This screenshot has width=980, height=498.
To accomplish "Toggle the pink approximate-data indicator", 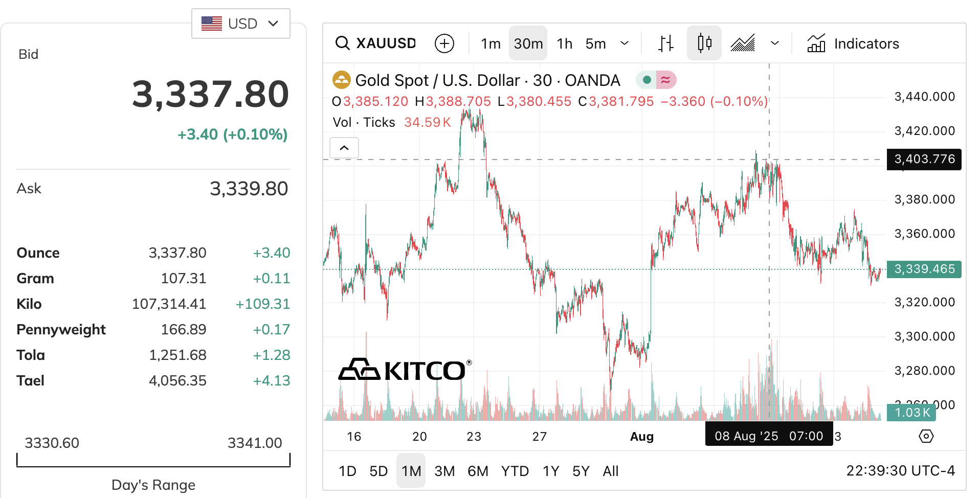I will tap(665, 80).
